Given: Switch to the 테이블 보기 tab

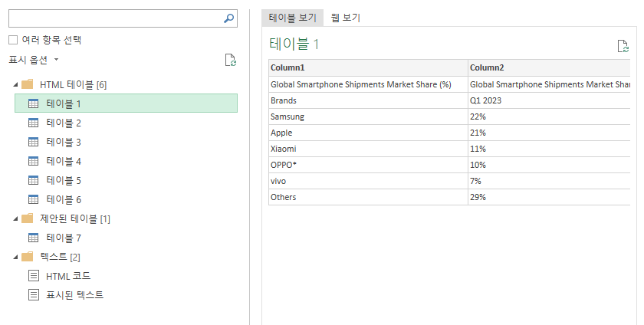Looking at the screenshot, I should pos(292,18).
